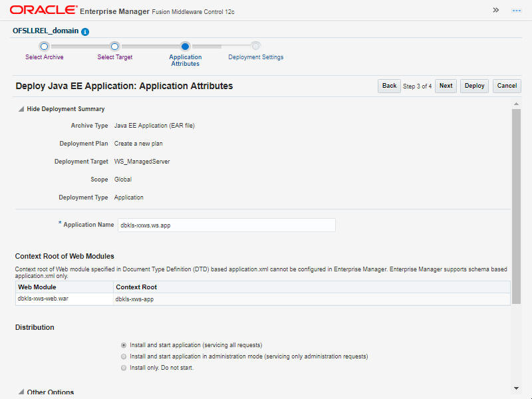Click the Context Root of Web Modules heading

click(x=65, y=256)
